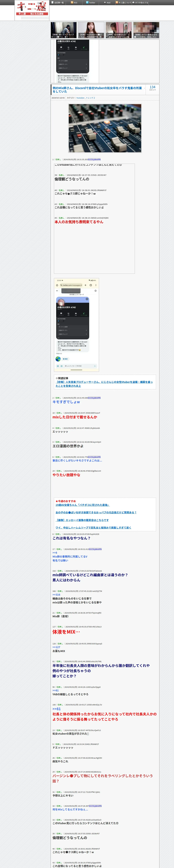Click the comment 予想以上にキモい
This screenshot has width=174, height=868.
pos(63,796)
